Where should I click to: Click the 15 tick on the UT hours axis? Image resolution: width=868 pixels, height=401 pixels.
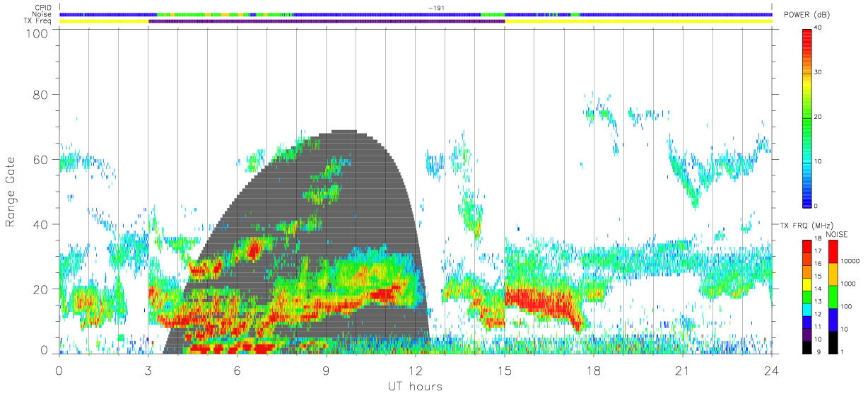pos(505,370)
